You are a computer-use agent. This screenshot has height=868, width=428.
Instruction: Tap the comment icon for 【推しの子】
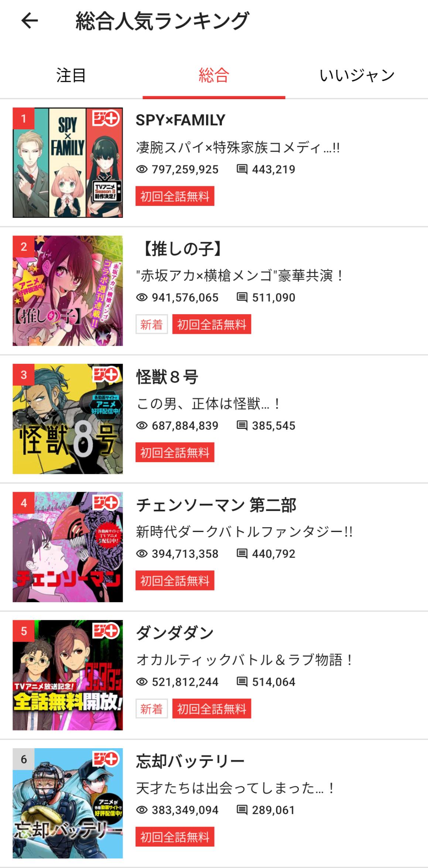click(x=242, y=298)
